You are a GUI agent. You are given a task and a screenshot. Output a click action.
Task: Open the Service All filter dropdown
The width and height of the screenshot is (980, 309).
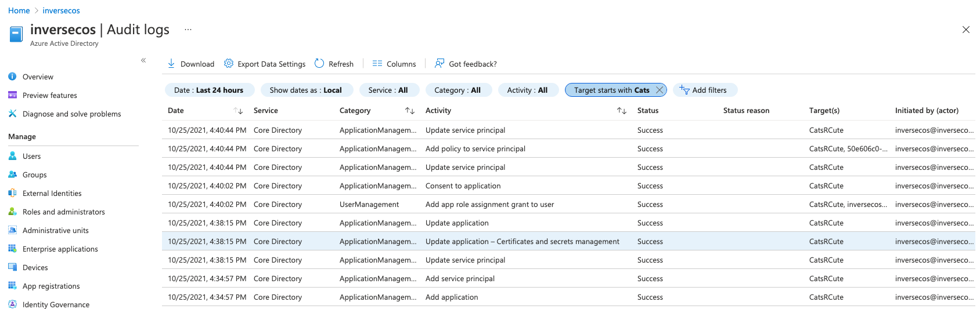(x=388, y=90)
